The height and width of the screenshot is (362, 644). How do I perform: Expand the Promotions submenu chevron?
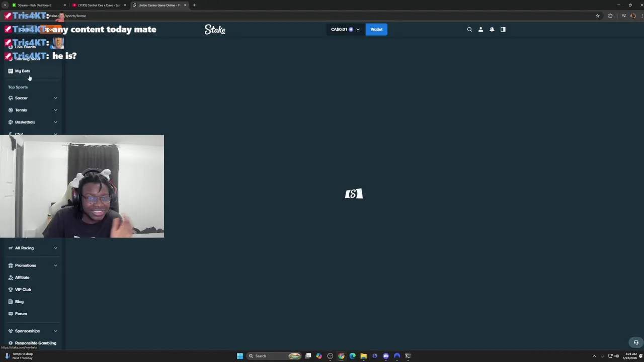[55, 265]
